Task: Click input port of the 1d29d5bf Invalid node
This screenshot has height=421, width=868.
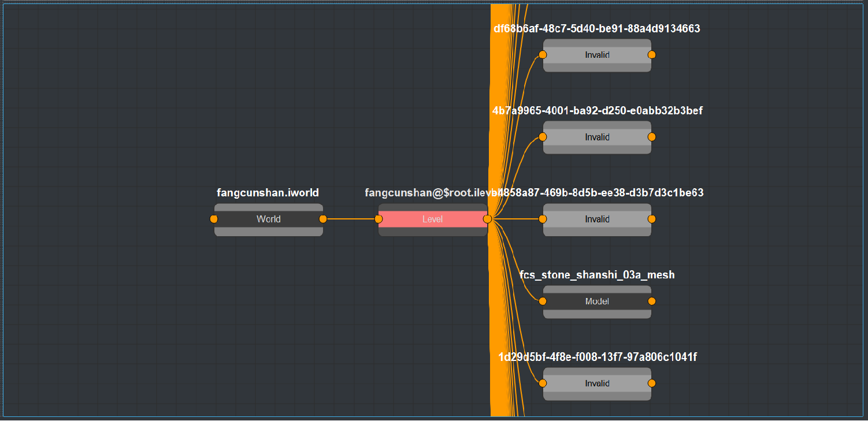Action: click(543, 383)
